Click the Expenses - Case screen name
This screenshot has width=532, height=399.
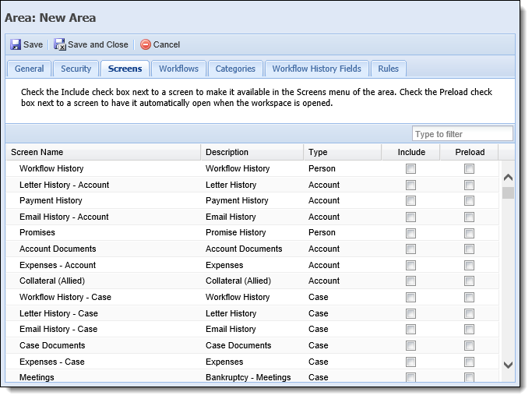[x=52, y=362]
